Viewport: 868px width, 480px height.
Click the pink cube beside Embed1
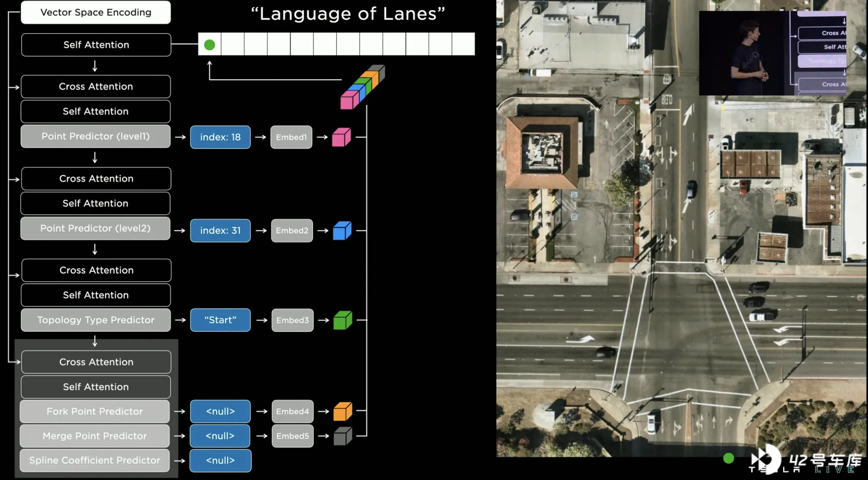(341, 137)
